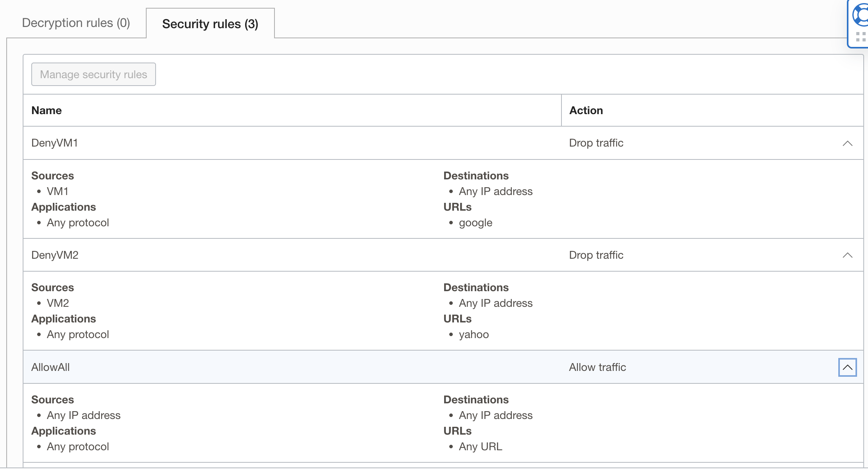Select the DenyVM2 rule name
The width and height of the screenshot is (868, 469).
[x=55, y=255]
